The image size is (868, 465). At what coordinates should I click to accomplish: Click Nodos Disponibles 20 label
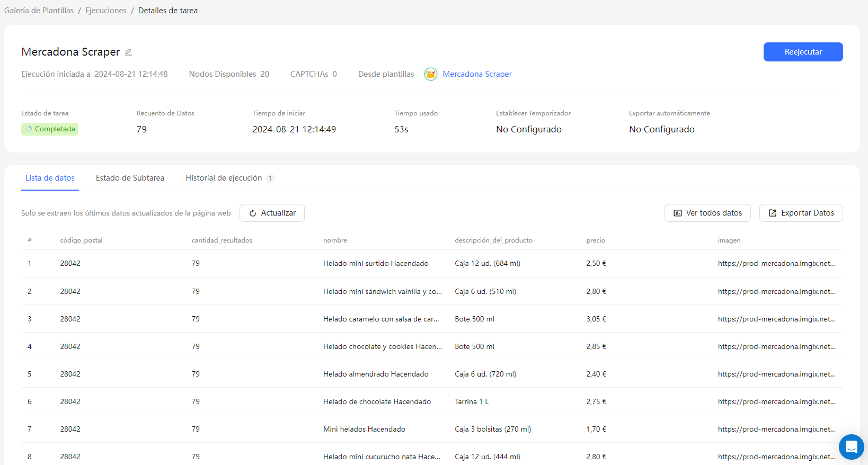point(229,74)
